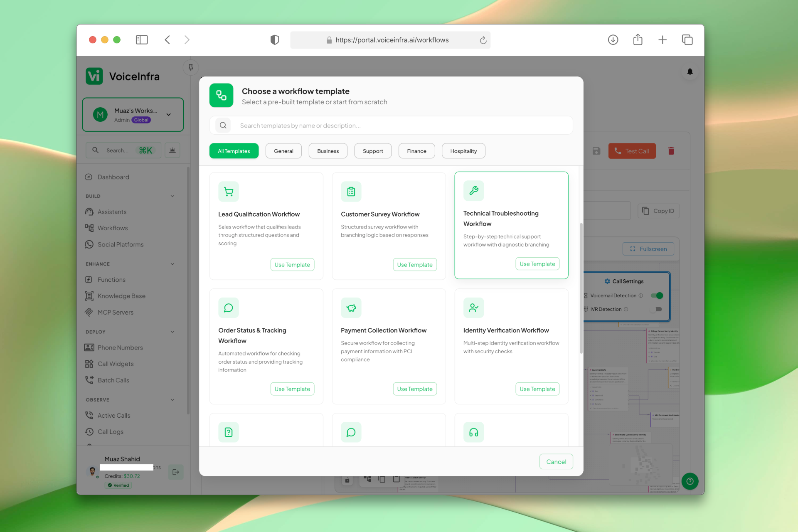Click the browser forward arrow
Image resolution: width=798 pixels, height=532 pixels.
187,40
